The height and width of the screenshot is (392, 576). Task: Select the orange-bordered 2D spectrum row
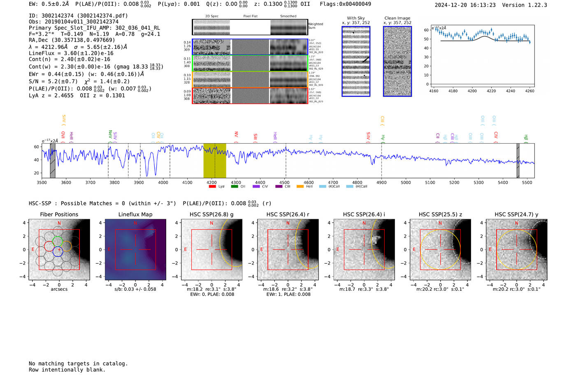250,79
